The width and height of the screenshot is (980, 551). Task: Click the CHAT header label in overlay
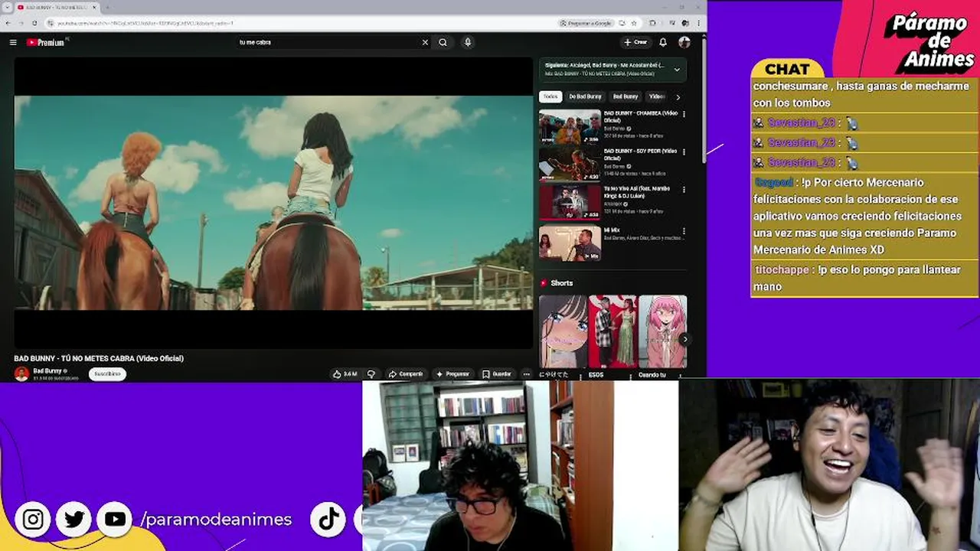tap(787, 70)
